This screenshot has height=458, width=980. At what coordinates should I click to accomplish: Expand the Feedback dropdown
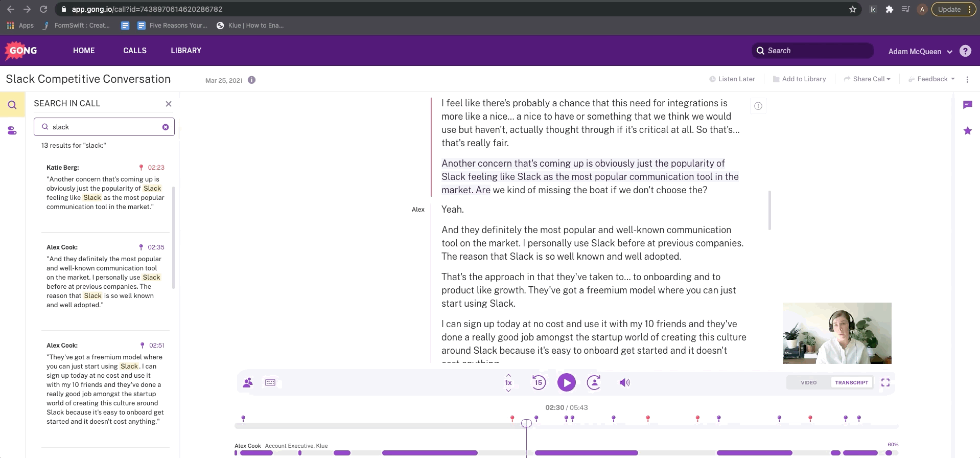click(x=931, y=79)
